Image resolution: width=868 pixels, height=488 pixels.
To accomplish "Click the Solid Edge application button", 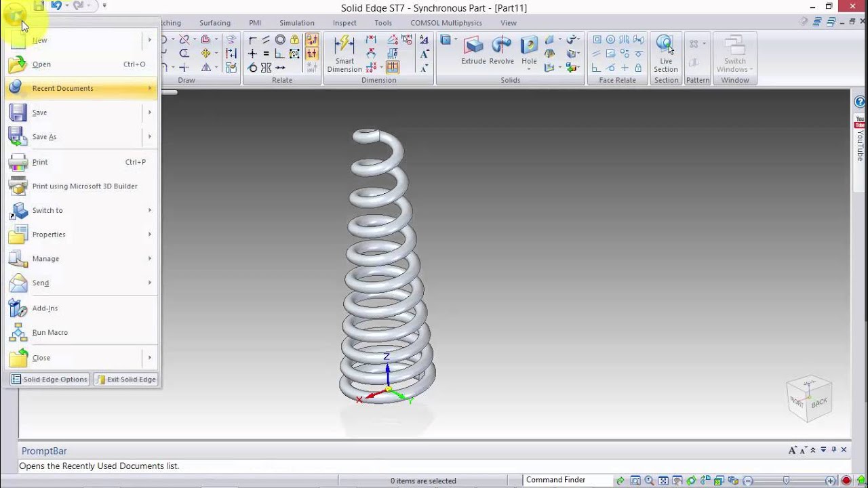I will point(14,14).
